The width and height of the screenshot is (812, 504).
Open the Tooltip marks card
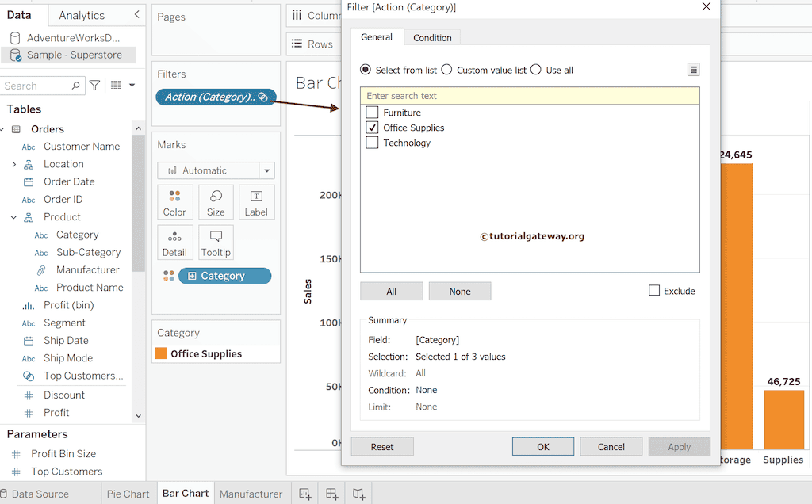point(216,242)
